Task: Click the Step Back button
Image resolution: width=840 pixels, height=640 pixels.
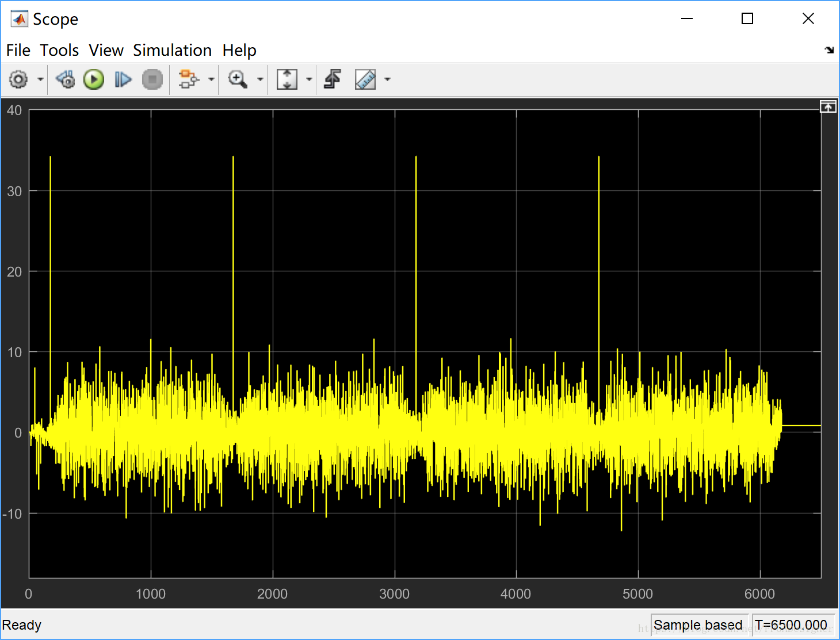Action: coord(65,79)
